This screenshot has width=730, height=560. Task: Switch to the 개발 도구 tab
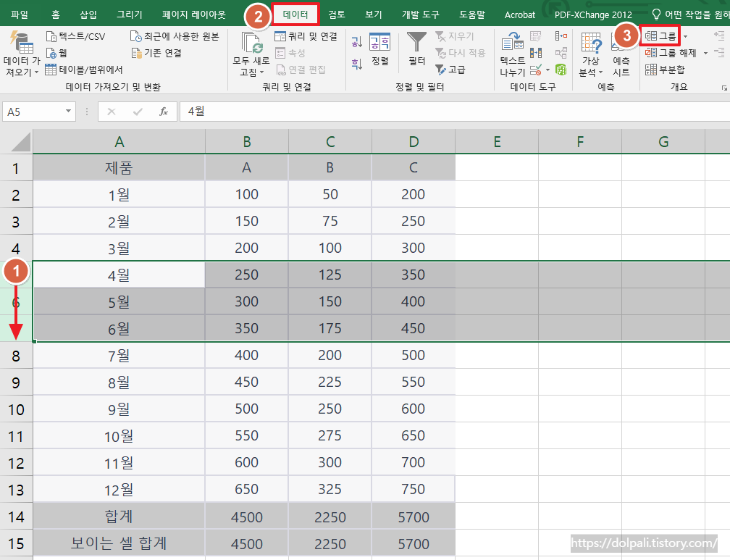pos(420,14)
